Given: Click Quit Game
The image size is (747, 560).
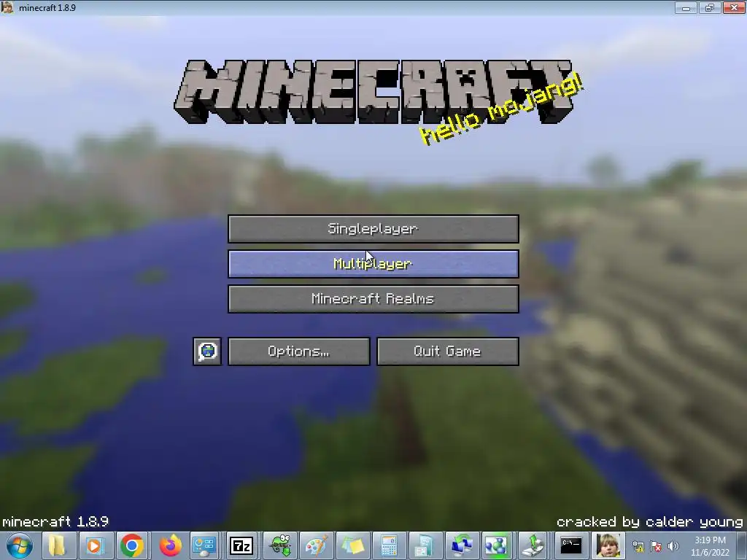Looking at the screenshot, I should [x=448, y=351].
